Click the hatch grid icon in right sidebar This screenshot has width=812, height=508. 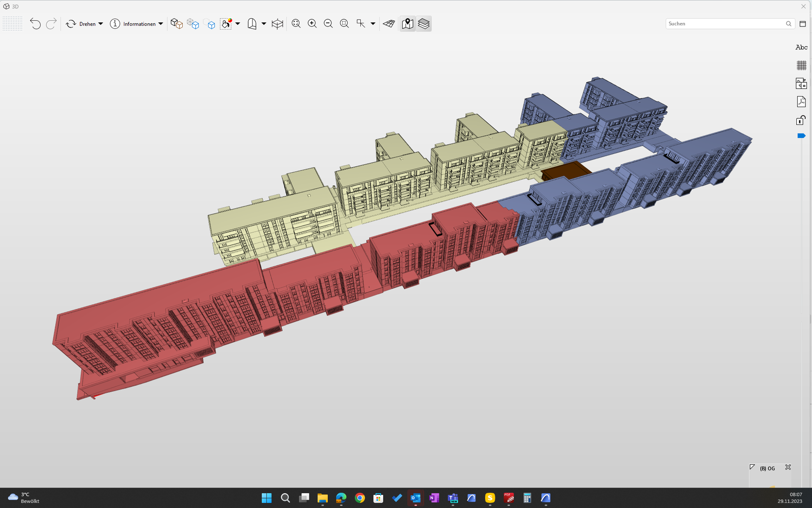point(801,66)
